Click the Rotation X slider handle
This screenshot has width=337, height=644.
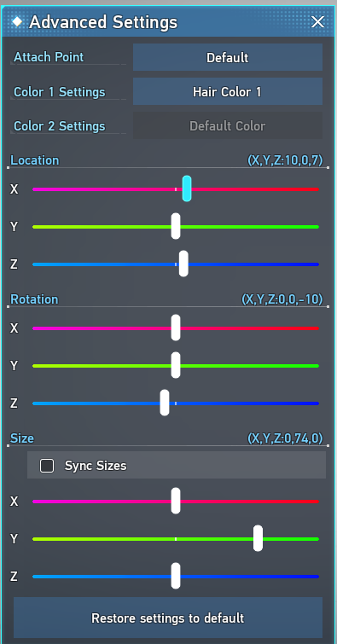click(176, 328)
